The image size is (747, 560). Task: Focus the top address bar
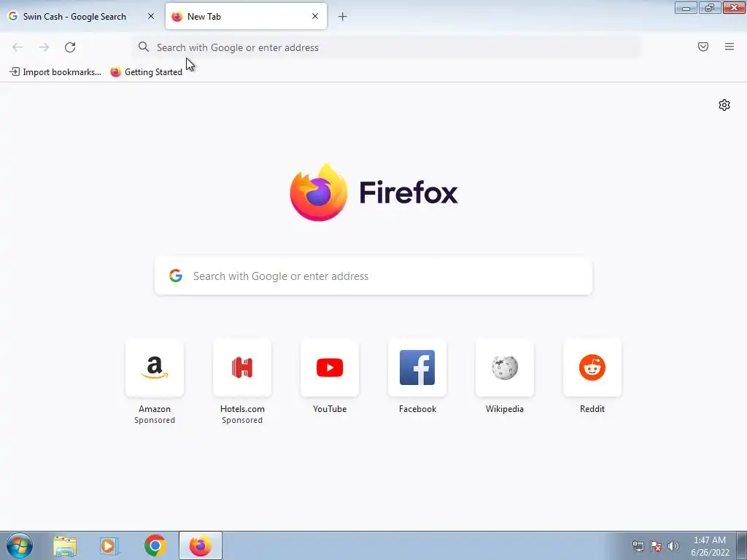[387, 47]
